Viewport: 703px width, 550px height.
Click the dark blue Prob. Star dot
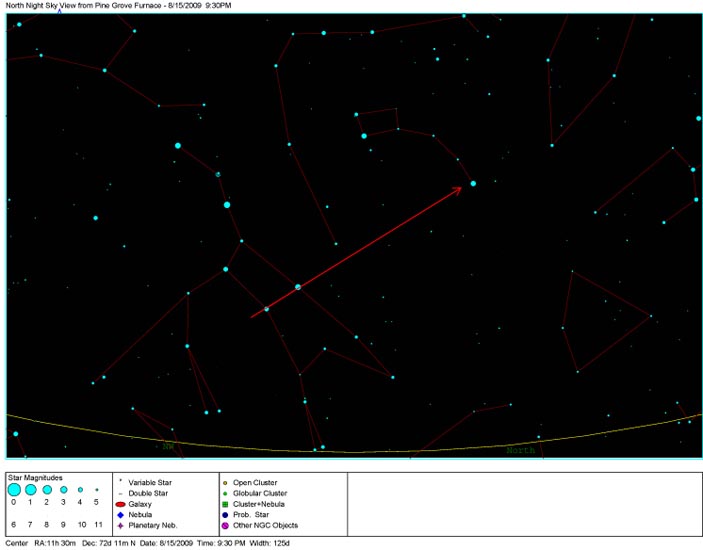tap(225, 515)
